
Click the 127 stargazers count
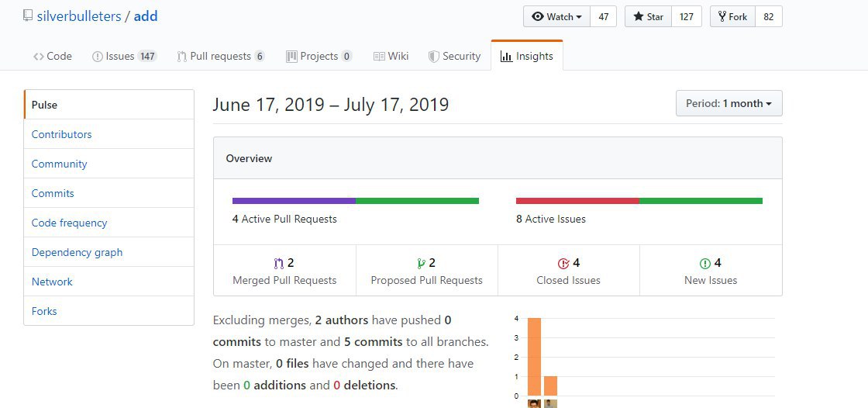point(687,16)
